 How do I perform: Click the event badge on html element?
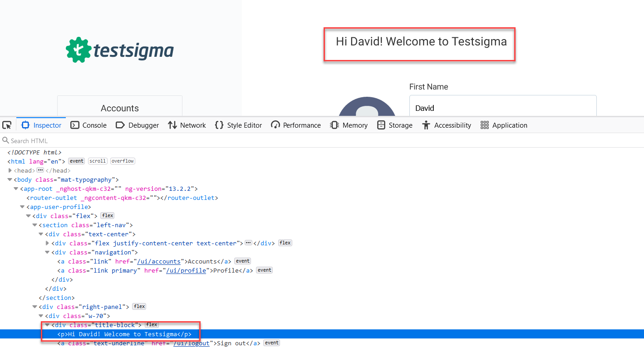pos(77,161)
